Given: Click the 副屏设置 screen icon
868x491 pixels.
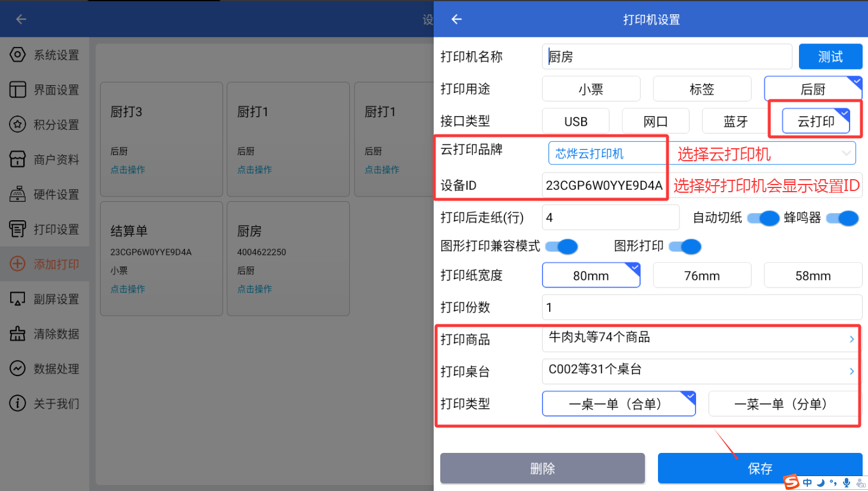Looking at the screenshot, I should (x=18, y=299).
